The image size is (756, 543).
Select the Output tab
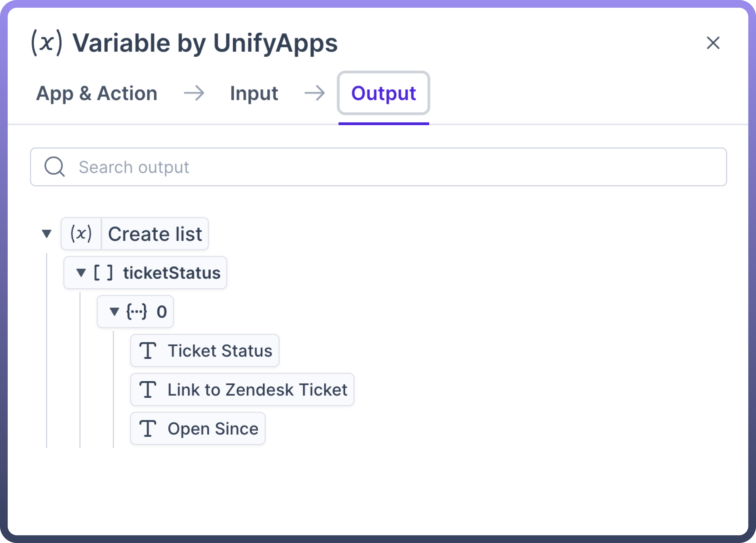click(x=383, y=93)
